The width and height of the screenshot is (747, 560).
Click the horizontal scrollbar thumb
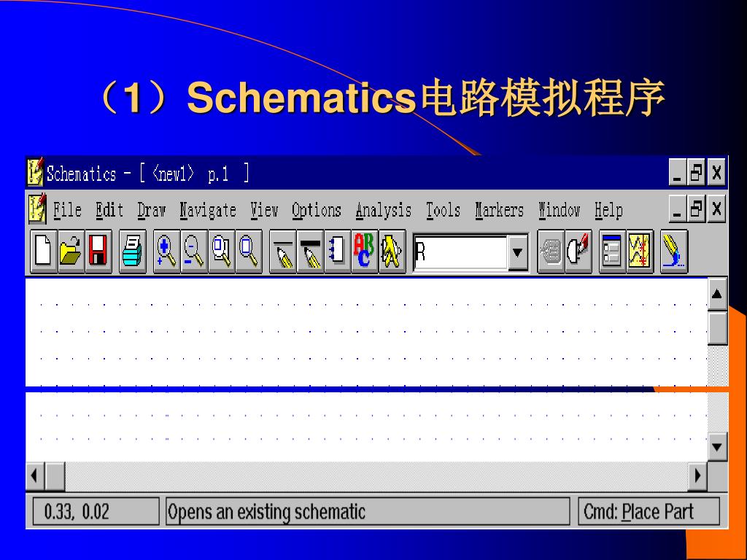click(55, 475)
